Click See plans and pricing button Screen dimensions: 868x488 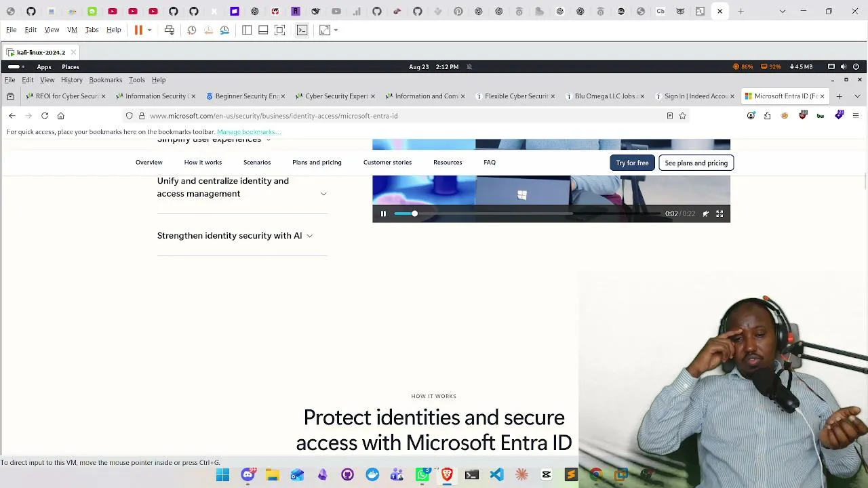(x=696, y=163)
